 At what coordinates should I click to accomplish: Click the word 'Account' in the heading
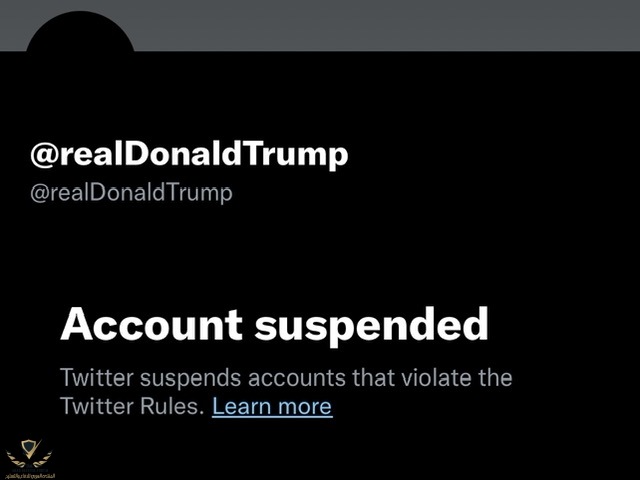151,324
